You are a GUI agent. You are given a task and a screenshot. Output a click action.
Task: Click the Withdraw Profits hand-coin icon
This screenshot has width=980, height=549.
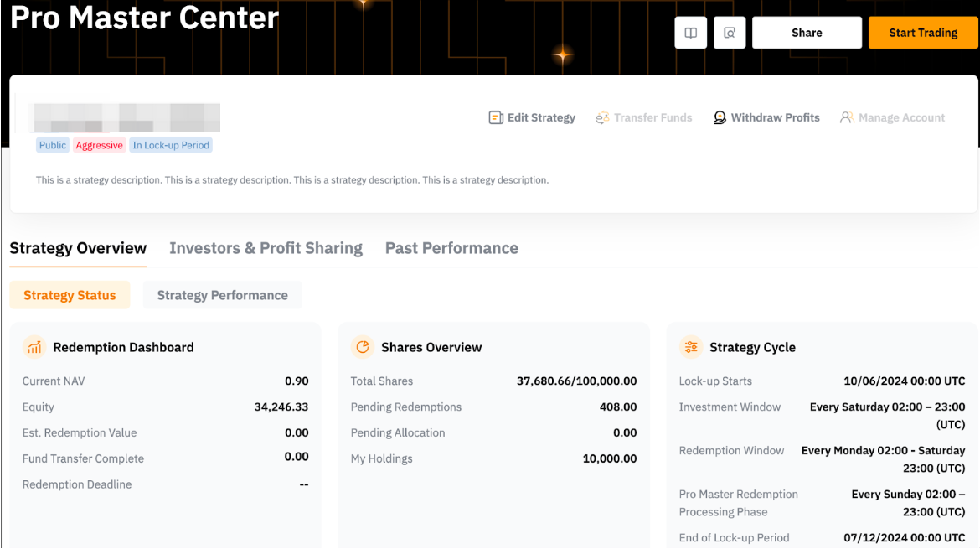click(x=720, y=117)
